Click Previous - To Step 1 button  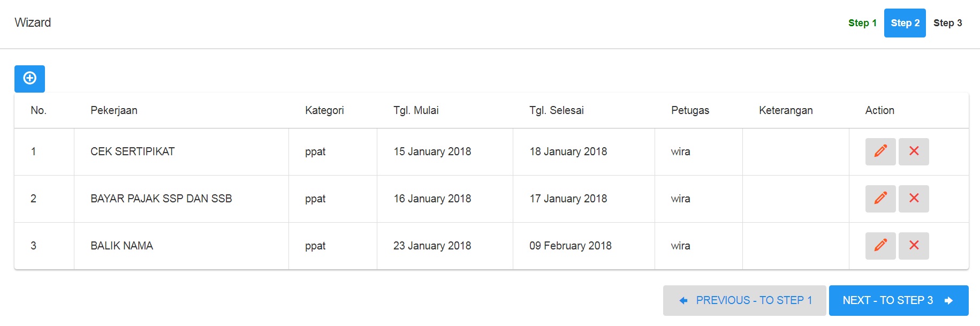pyautogui.click(x=745, y=300)
